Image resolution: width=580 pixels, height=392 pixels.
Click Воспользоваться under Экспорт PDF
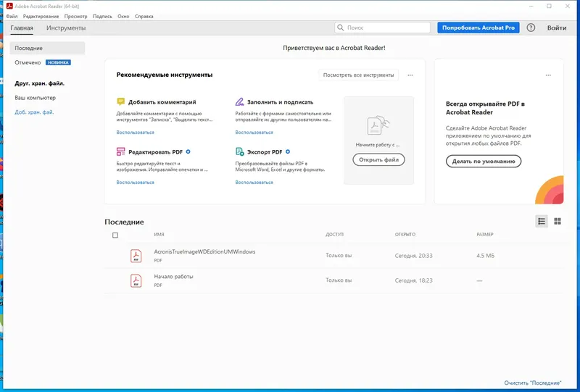254,183
